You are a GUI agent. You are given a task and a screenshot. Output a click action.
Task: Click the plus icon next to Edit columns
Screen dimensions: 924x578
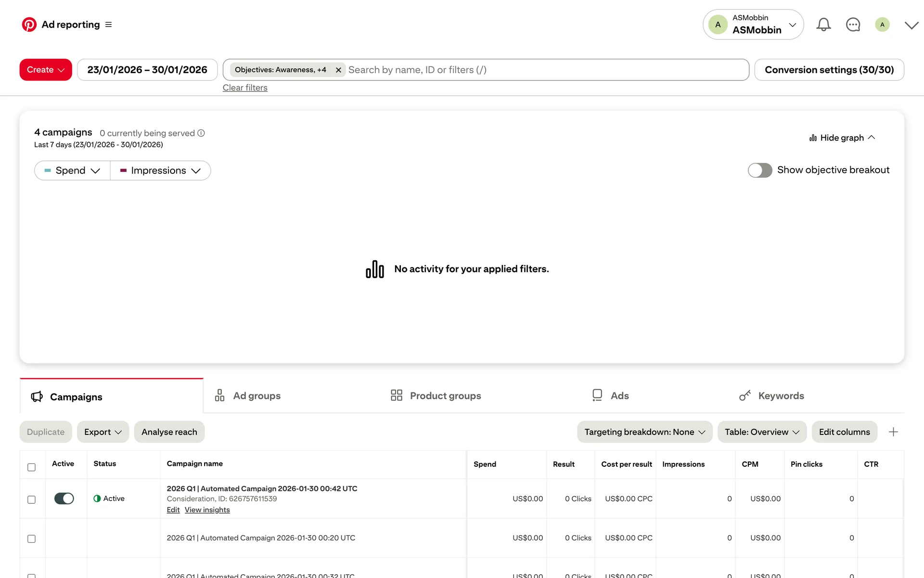click(893, 432)
